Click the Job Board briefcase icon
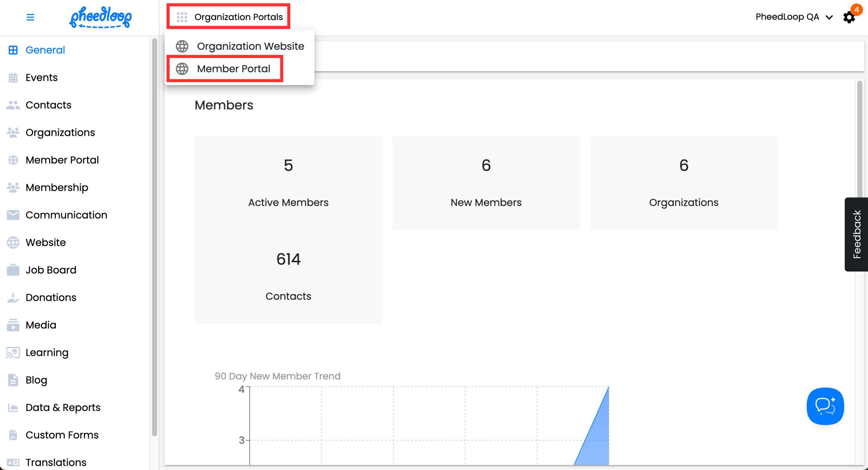Image resolution: width=868 pixels, height=470 pixels. (x=13, y=270)
